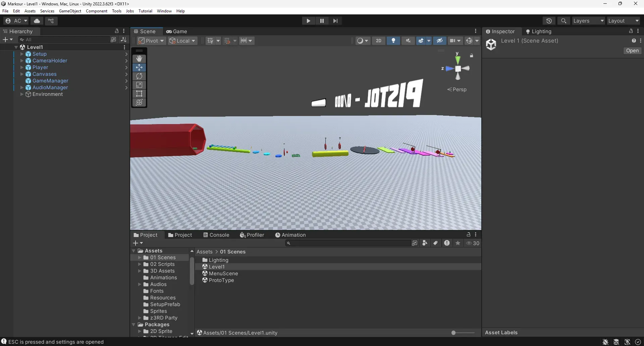
Task: Open the AC account button
Action: (16, 21)
